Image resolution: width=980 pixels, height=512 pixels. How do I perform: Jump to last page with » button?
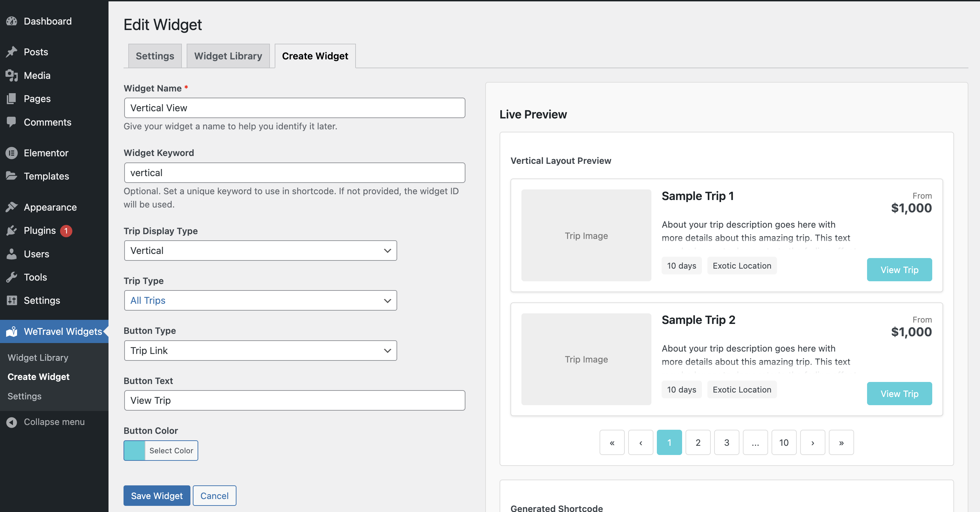click(841, 442)
